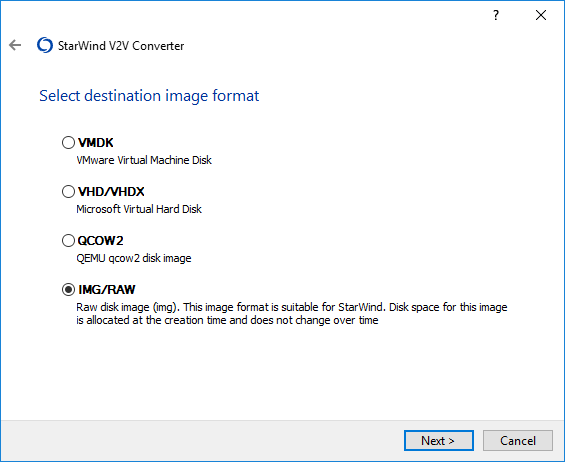This screenshot has height=462, width=565.
Task: Click the bold QCOW2 format label
Action: coord(101,241)
